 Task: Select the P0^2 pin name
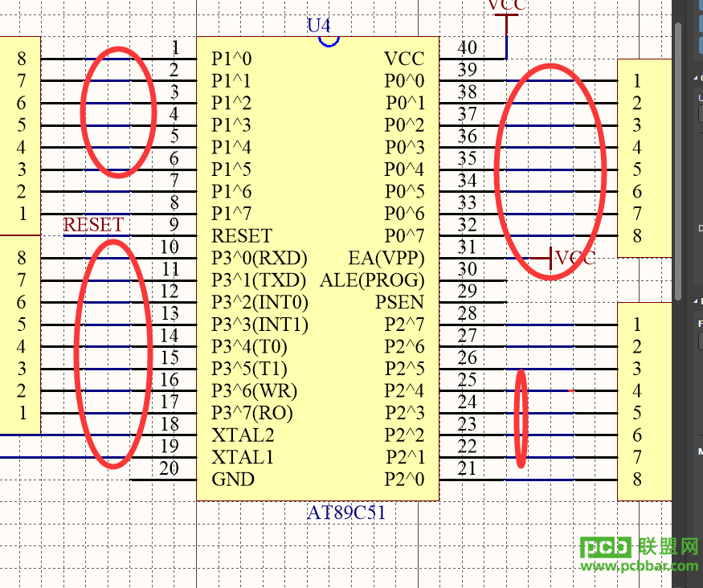coord(404,125)
